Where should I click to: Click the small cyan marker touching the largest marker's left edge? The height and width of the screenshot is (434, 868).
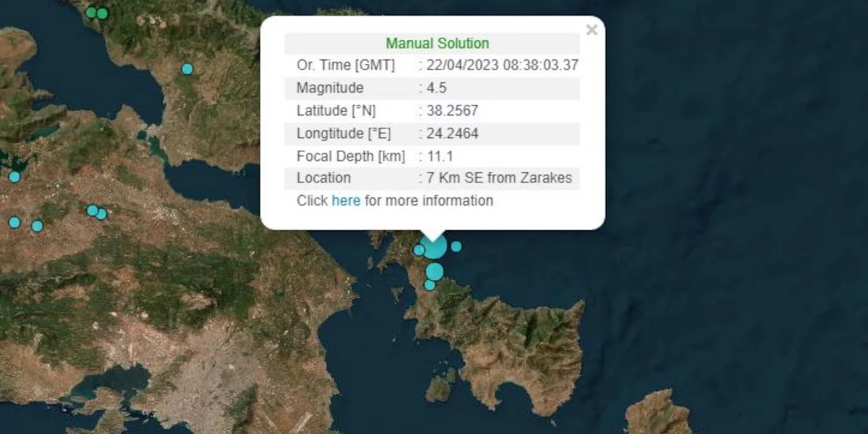419,250
